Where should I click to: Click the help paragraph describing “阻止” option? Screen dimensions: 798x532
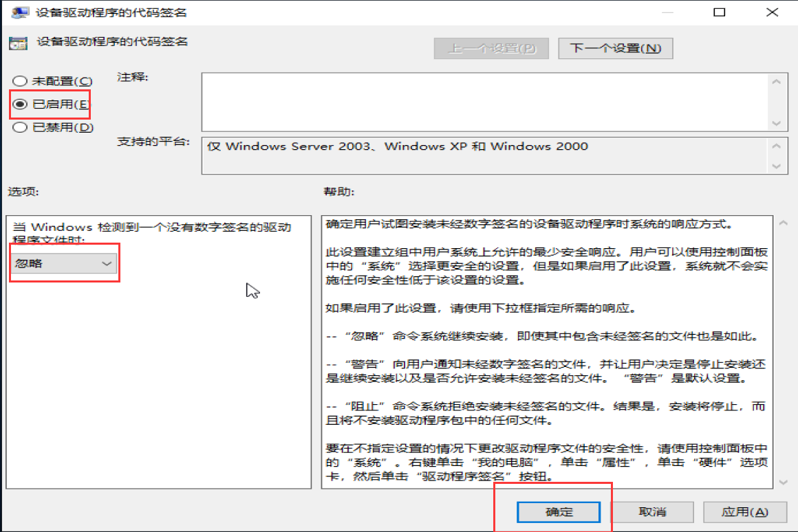tap(546, 414)
